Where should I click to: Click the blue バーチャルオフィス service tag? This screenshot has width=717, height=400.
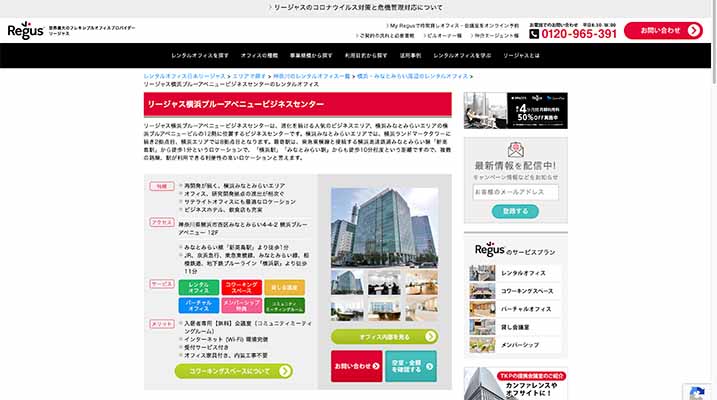coord(198,305)
